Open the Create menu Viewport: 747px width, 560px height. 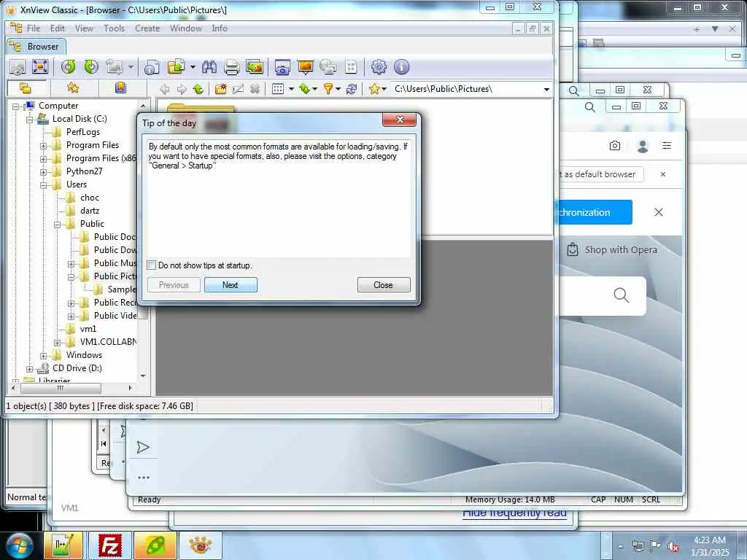147,28
